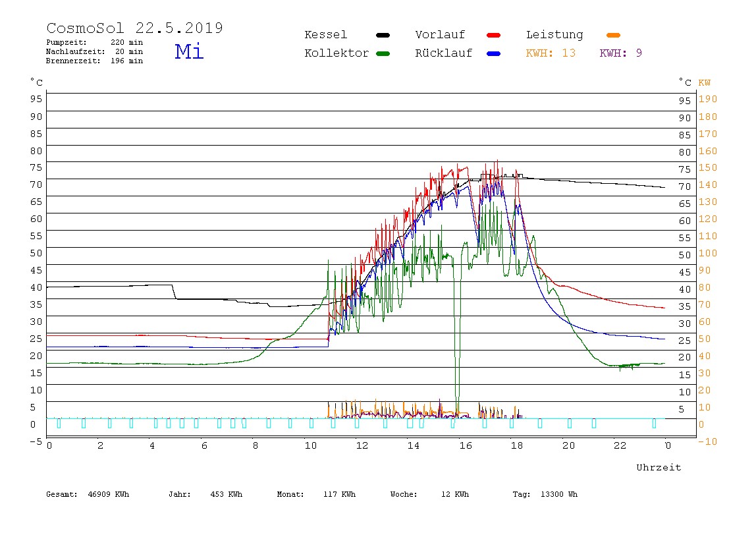Click the Kessel legend label
This screenshot has width=756, height=535.
(x=325, y=35)
